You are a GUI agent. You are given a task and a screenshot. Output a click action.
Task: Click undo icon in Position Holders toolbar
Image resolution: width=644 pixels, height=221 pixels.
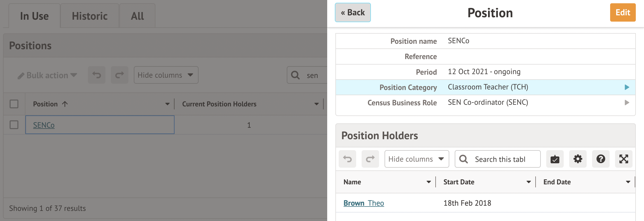tap(347, 159)
